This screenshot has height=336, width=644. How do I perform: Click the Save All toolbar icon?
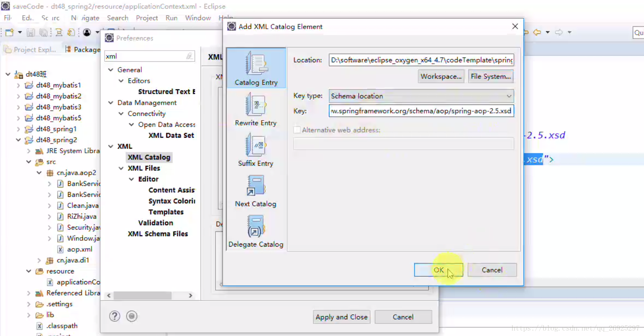44,33
